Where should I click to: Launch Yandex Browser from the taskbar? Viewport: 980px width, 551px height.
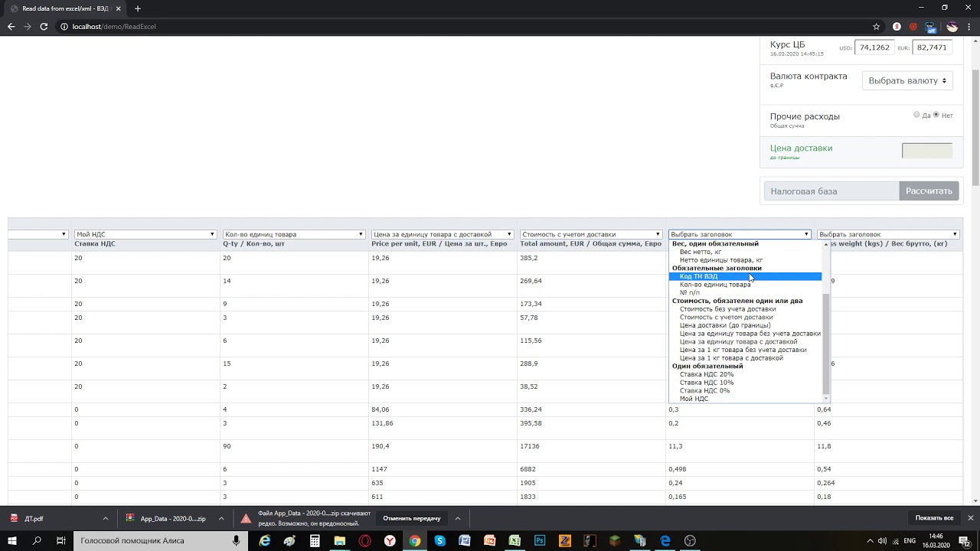(x=390, y=540)
